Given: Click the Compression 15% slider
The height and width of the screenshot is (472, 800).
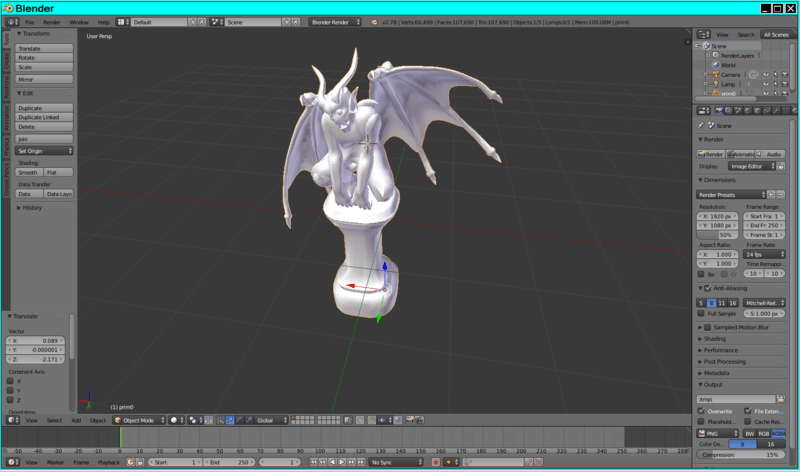Looking at the screenshot, I should pyautogui.click(x=740, y=454).
